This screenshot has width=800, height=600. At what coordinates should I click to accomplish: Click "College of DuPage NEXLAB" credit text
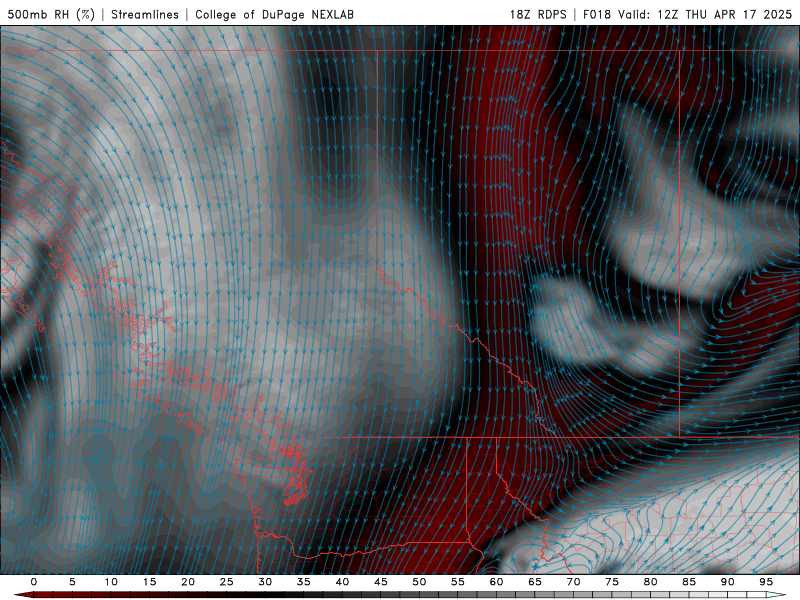[274, 14]
